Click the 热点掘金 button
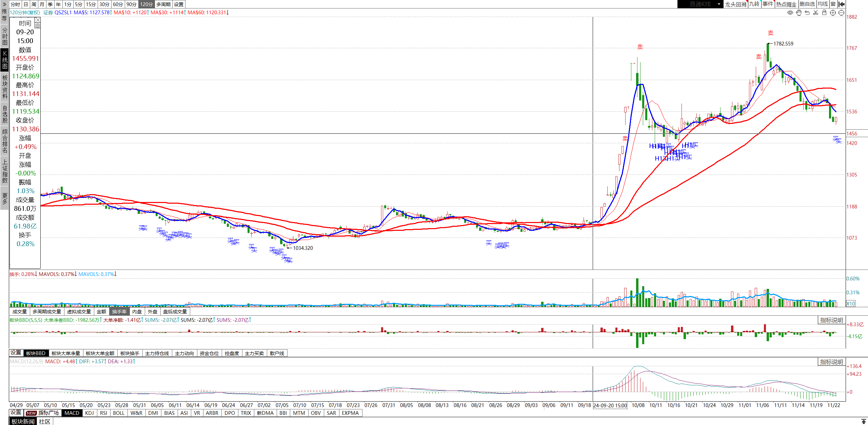868x425 pixels. tap(786, 4)
